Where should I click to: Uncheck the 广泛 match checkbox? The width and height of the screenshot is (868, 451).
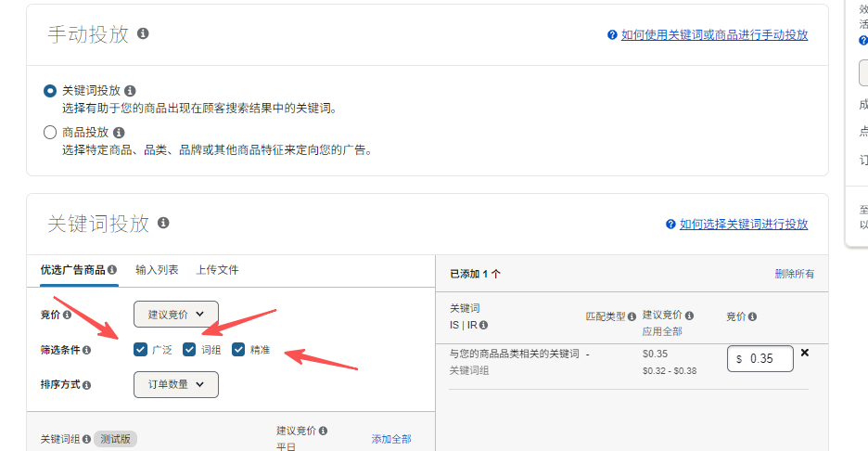coord(141,350)
